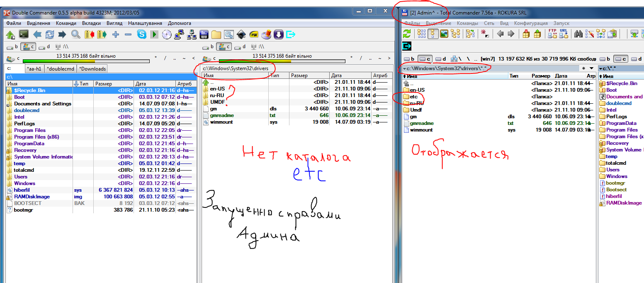Open FTP connection in Total Commander toolbar
The height and width of the screenshot is (283, 644).
[x=552, y=34]
